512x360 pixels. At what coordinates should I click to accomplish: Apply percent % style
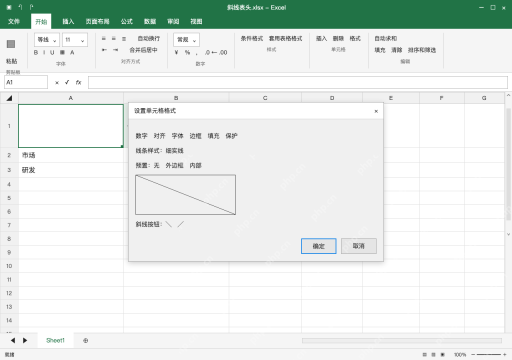pyautogui.click(x=187, y=52)
